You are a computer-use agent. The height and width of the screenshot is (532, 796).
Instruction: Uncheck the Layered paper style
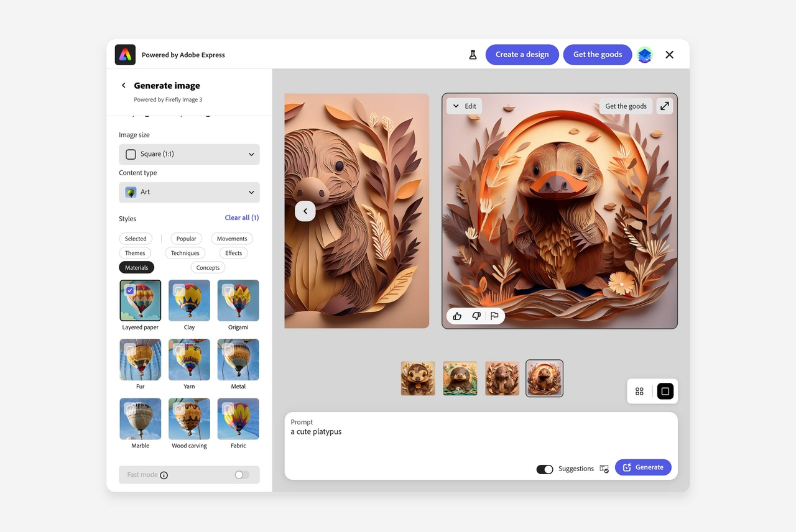tap(130, 290)
